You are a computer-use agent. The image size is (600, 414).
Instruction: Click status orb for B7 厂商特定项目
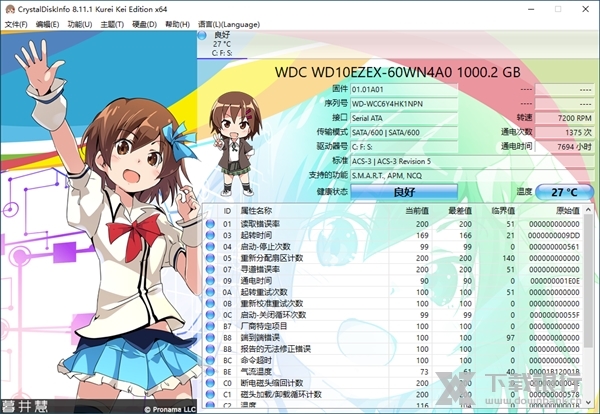click(x=210, y=326)
